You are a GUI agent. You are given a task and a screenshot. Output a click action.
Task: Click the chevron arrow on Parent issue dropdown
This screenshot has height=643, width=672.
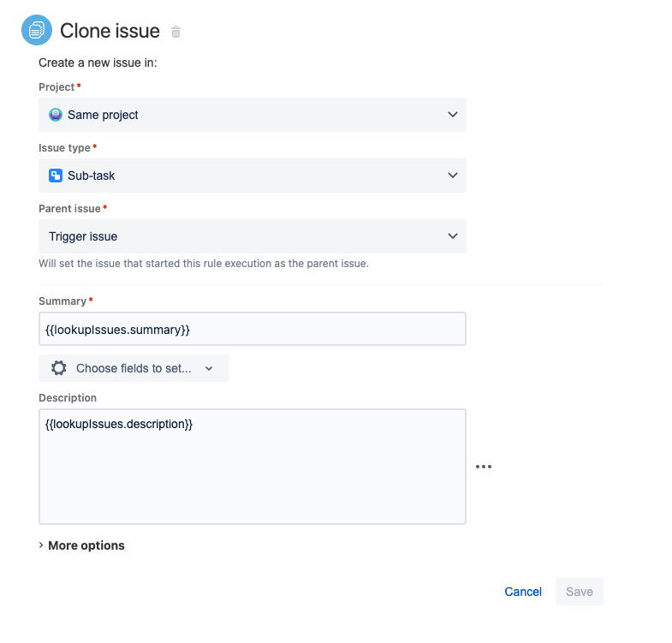coord(453,236)
